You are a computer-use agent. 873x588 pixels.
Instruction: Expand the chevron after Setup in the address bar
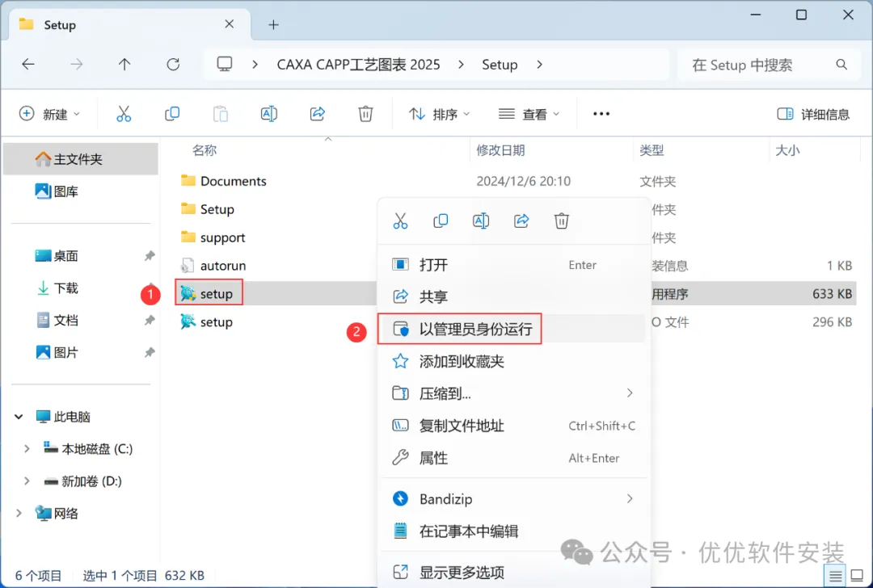(x=539, y=65)
